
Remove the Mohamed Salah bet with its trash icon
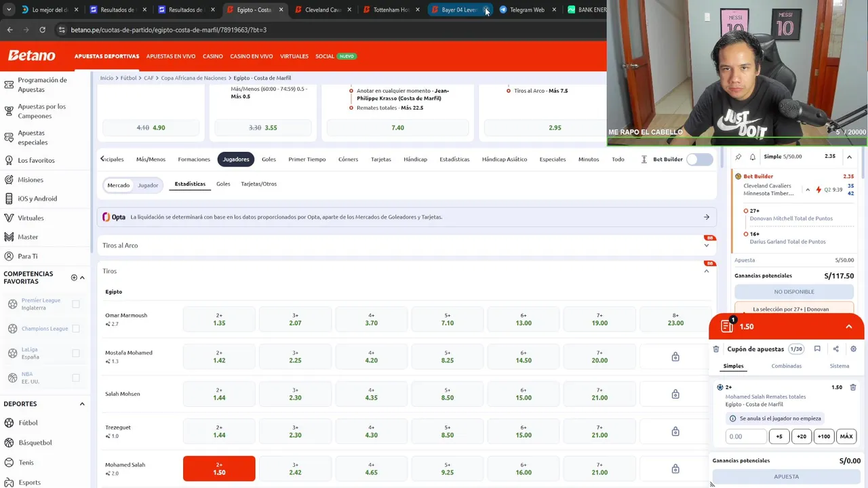pos(853,387)
